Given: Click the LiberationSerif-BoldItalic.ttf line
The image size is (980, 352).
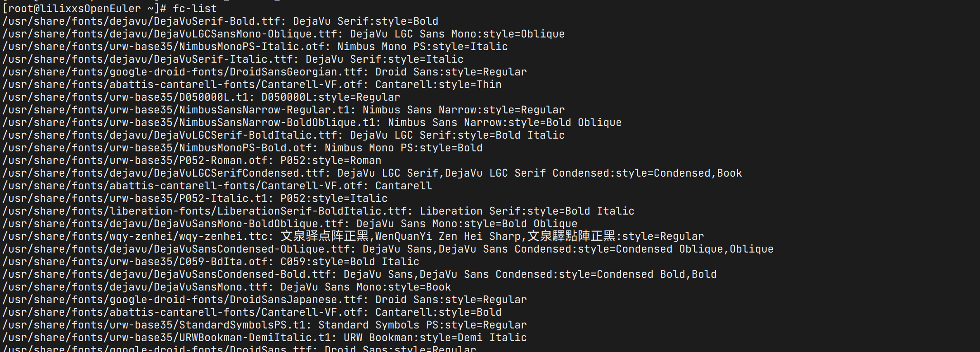Looking at the screenshot, I should click(318, 211).
